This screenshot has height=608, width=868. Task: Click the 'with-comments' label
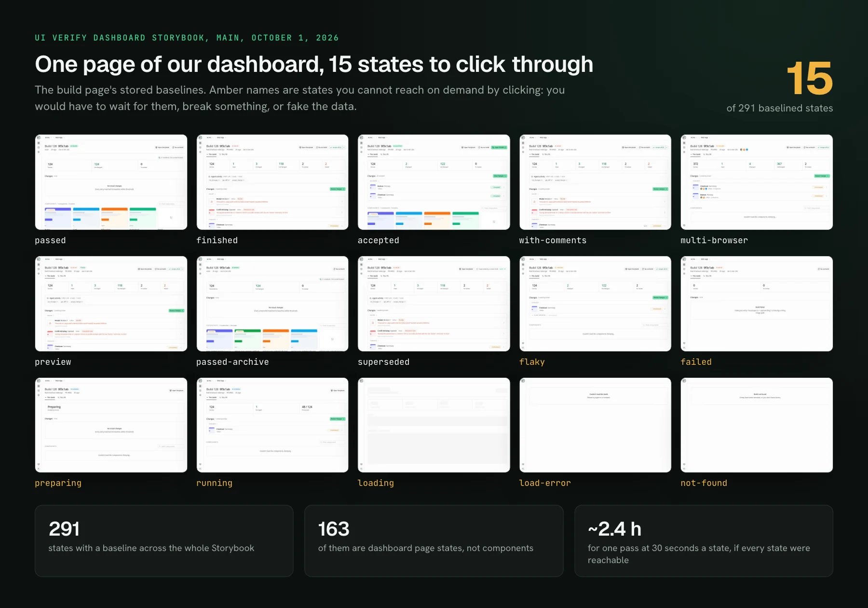(553, 240)
